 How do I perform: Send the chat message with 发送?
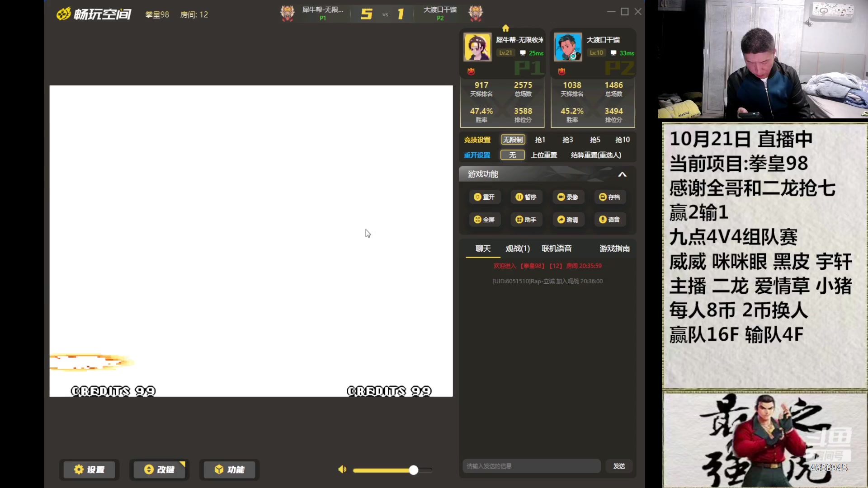click(x=619, y=466)
